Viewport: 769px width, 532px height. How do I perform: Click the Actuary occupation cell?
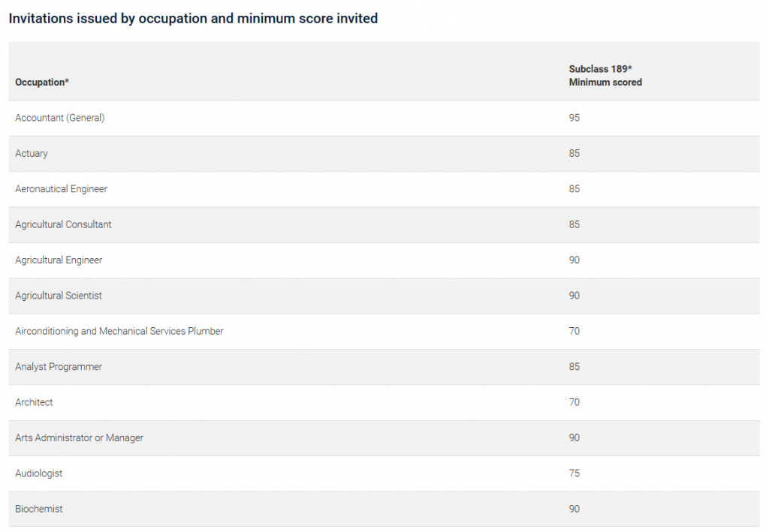[x=32, y=153]
